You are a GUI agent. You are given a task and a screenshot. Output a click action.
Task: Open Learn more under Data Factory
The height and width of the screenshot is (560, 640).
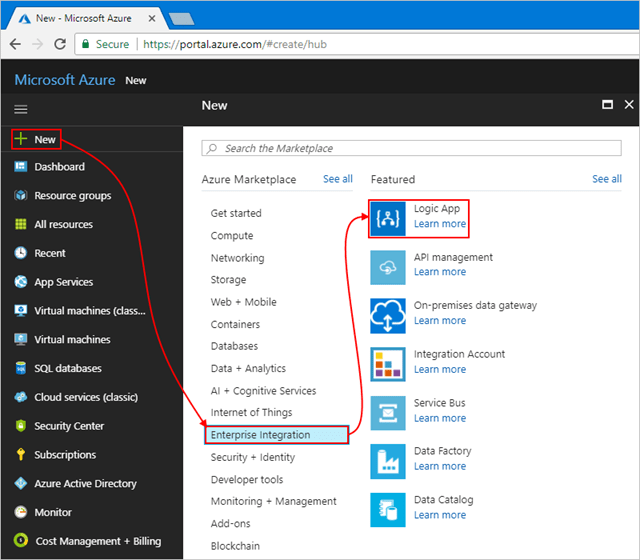pos(440,466)
